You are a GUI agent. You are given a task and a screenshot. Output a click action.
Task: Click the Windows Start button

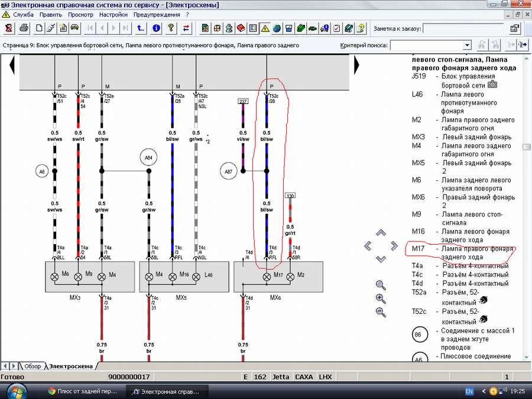pyautogui.click(x=15, y=391)
